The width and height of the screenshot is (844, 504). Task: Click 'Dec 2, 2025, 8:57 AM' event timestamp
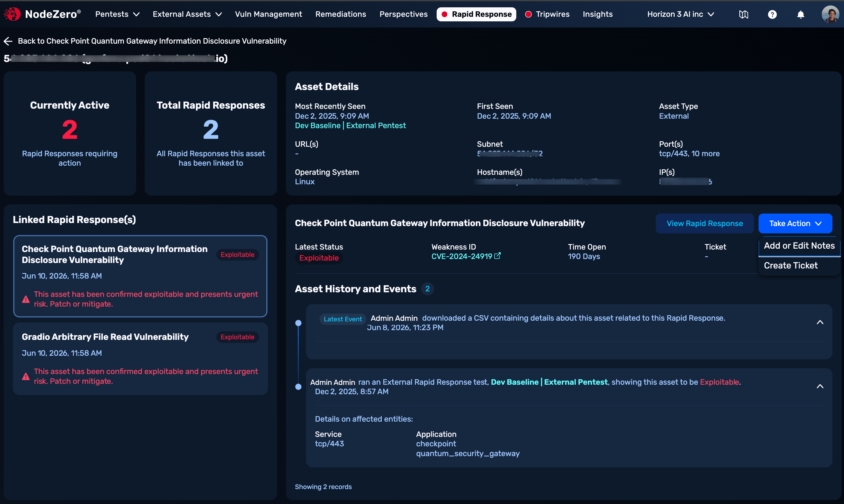pos(352,392)
